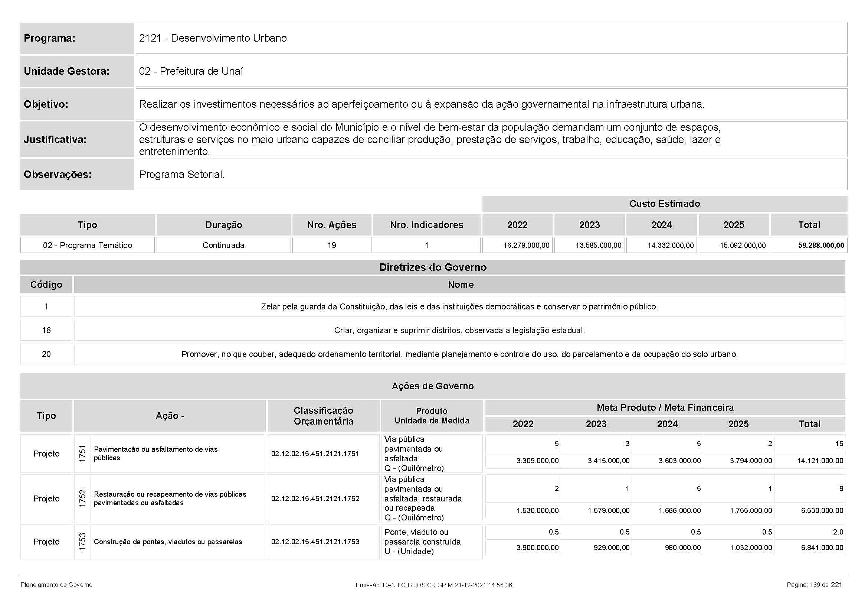Click directive 20 territorial planning text
Viewport: 868px width, 614px height.
pos(459,354)
